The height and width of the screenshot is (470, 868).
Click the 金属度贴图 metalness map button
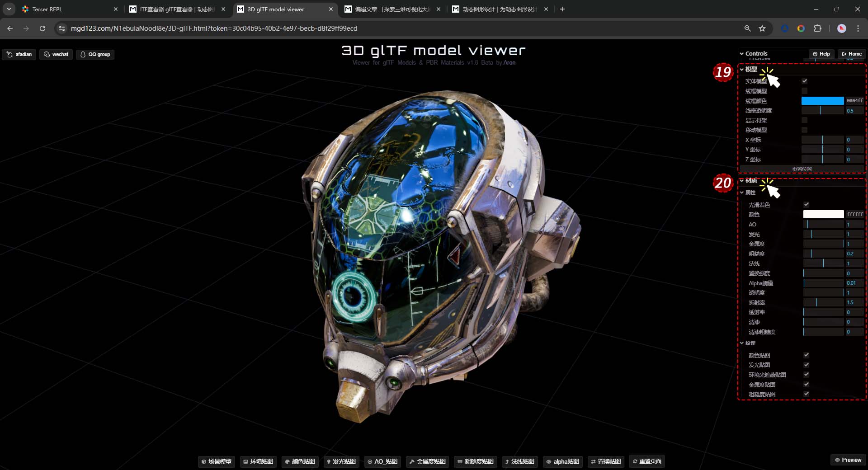click(x=427, y=461)
